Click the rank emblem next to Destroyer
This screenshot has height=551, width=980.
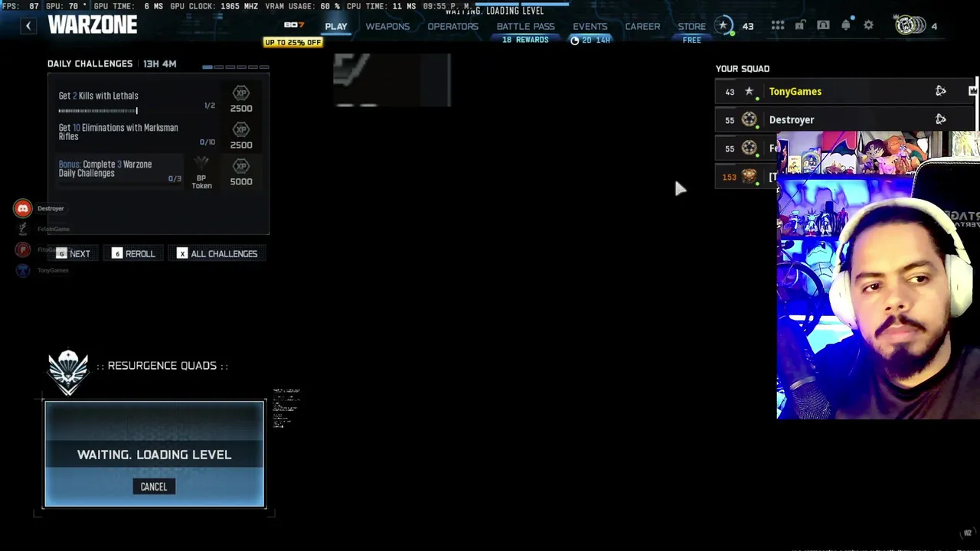pos(750,119)
